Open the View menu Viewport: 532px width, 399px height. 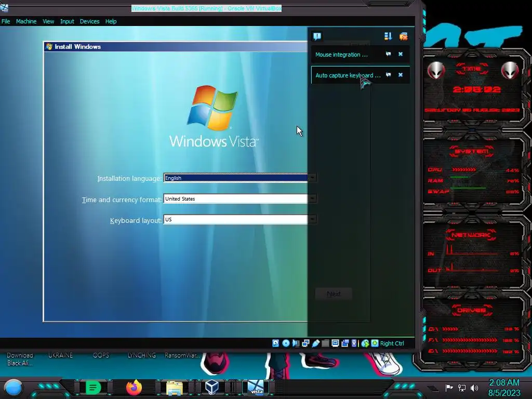48,21
